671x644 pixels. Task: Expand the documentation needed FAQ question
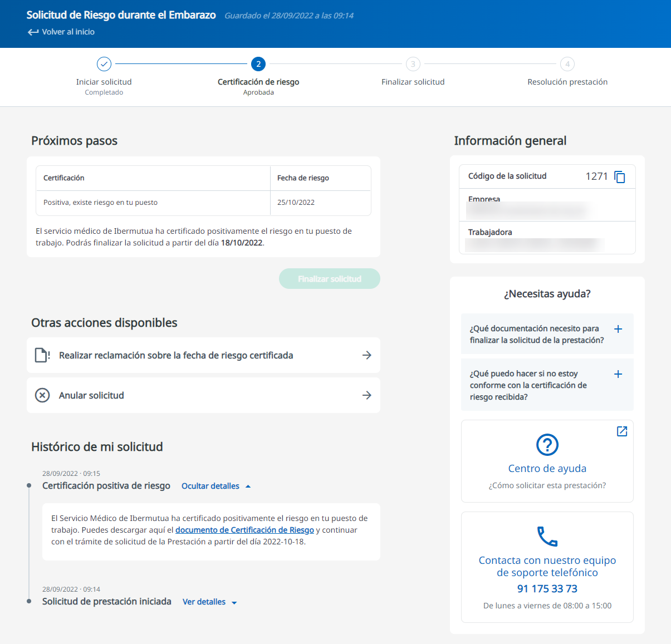pos(618,329)
